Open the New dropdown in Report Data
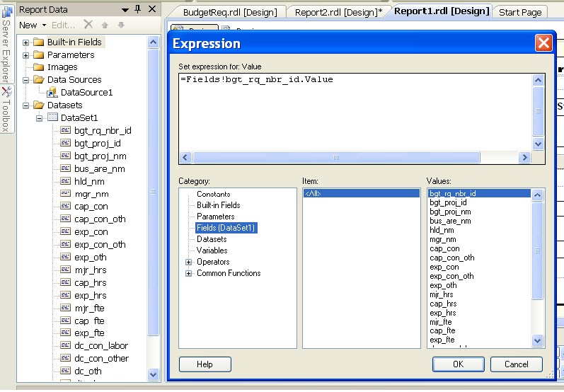The height and width of the screenshot is (392, 564). 33,25
